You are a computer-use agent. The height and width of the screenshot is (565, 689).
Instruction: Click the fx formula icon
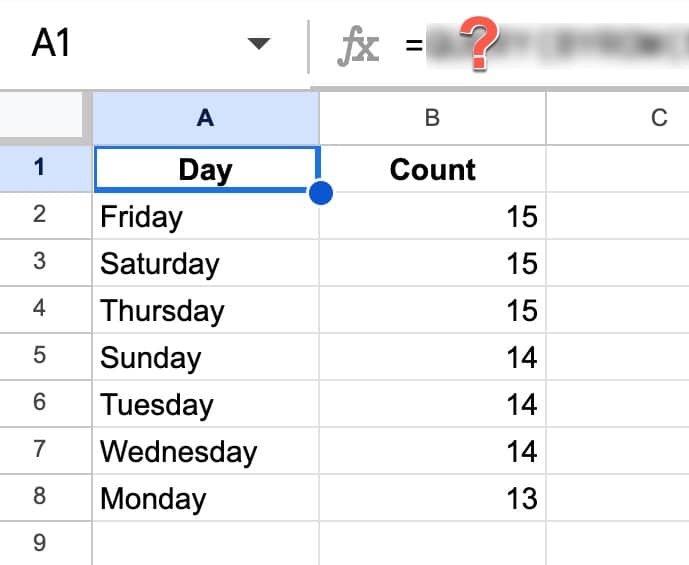click(x=358, y=46)
